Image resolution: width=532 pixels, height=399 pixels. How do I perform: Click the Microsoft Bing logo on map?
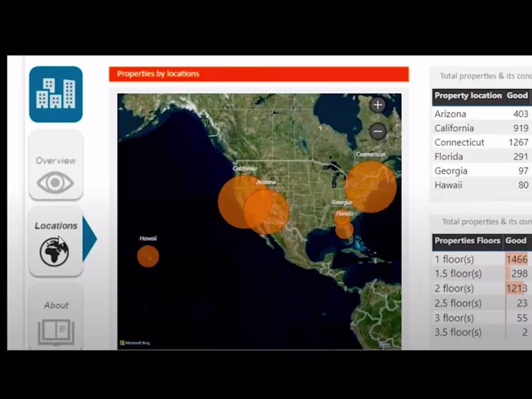135,342
